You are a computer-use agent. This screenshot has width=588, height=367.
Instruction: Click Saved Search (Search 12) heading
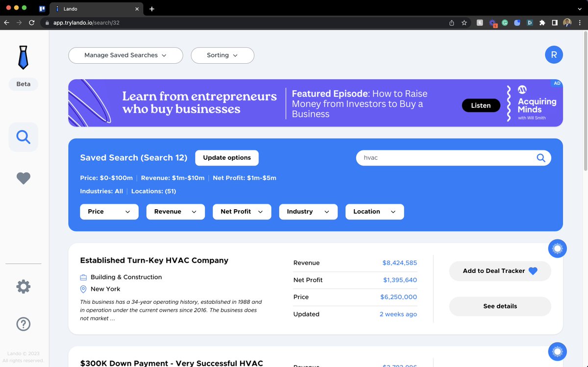(x=134, y=158)
